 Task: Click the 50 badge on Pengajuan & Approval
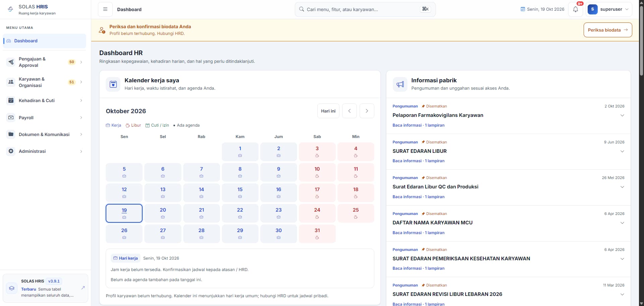pos(71,62)
